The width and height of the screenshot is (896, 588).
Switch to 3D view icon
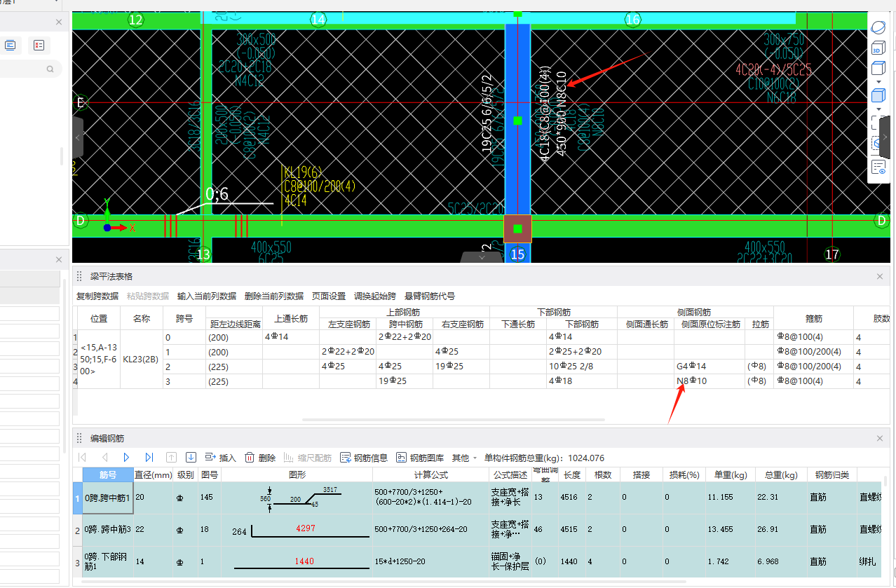pos(878,48)
